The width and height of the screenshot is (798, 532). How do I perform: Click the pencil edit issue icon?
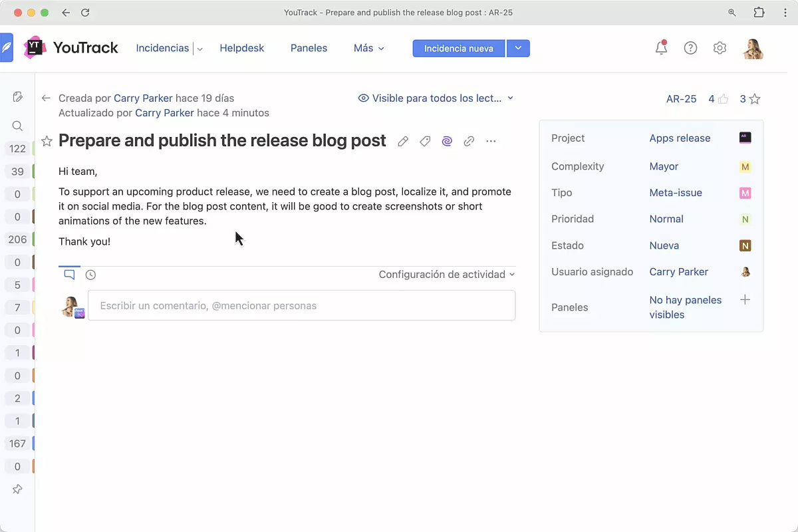pos(403,141)
